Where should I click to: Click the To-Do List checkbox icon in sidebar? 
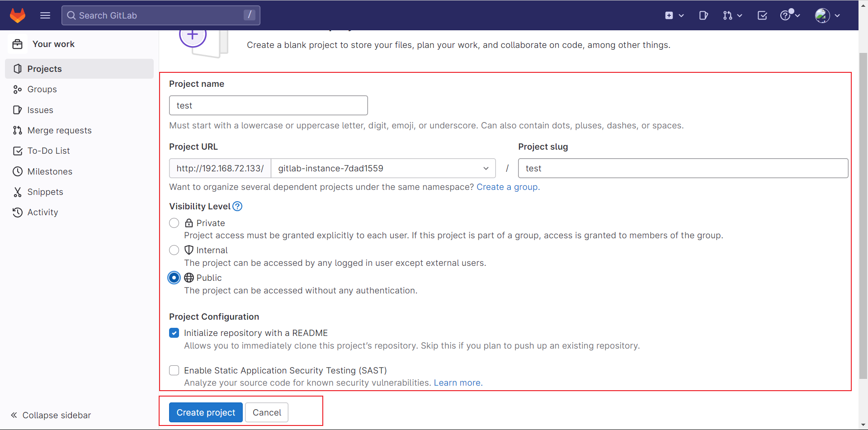point(18,151)
